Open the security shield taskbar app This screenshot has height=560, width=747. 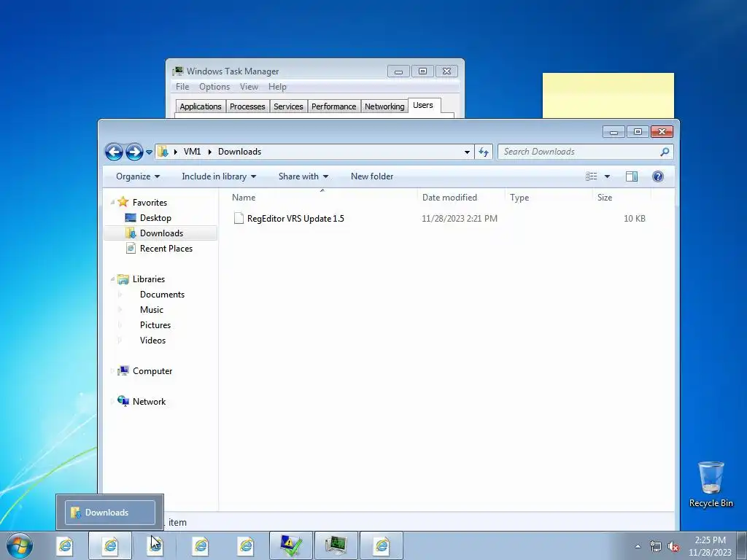tap(291, 545)
